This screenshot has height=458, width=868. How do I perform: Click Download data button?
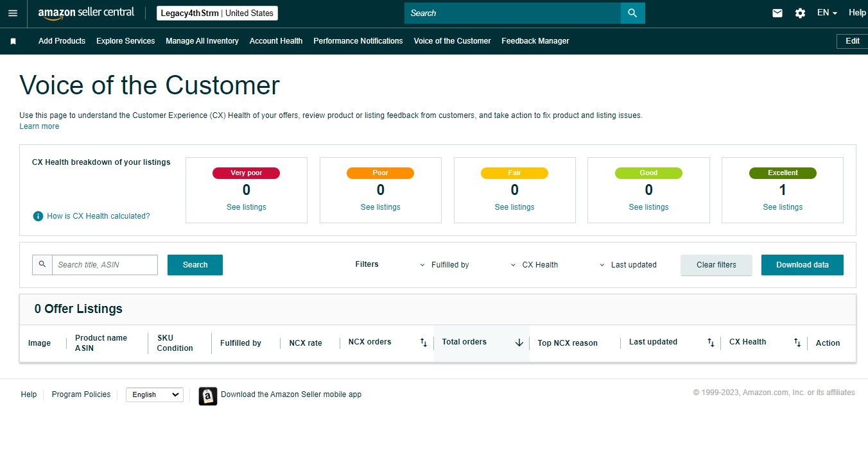tap(803, 265)
